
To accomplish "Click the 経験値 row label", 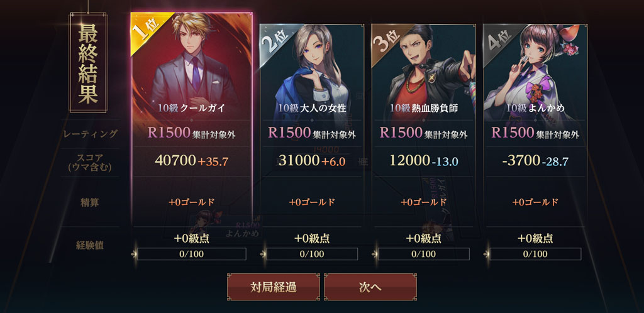I will coord(90,245).
